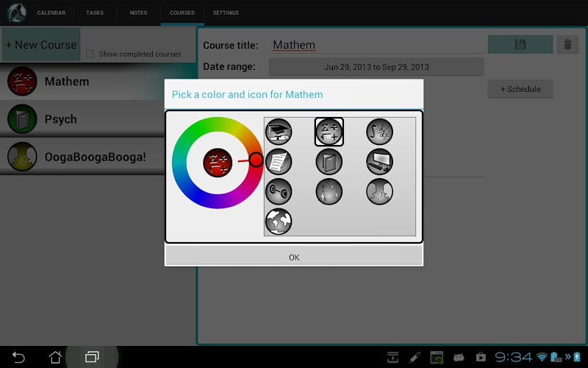Toggle Show completed courses checkbox
Screen dimensions: 588x368
point(90,54)
